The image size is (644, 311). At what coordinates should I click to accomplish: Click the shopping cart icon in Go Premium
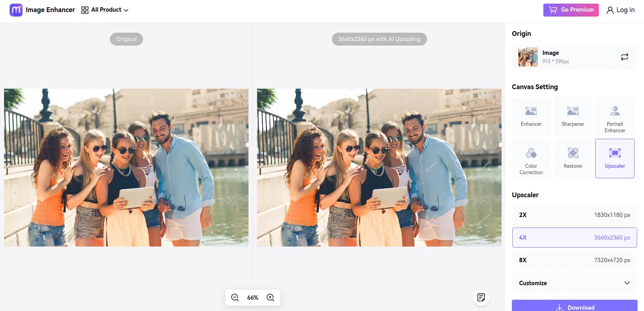click(x=553, y=10)
